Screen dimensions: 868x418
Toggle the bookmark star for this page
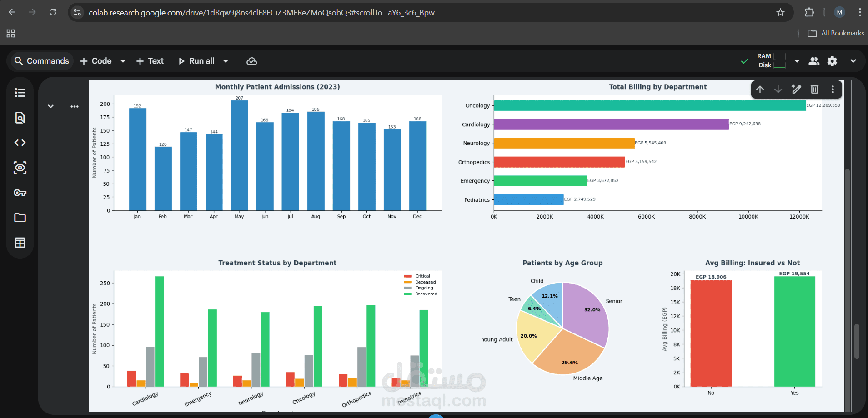coord(781,13)
